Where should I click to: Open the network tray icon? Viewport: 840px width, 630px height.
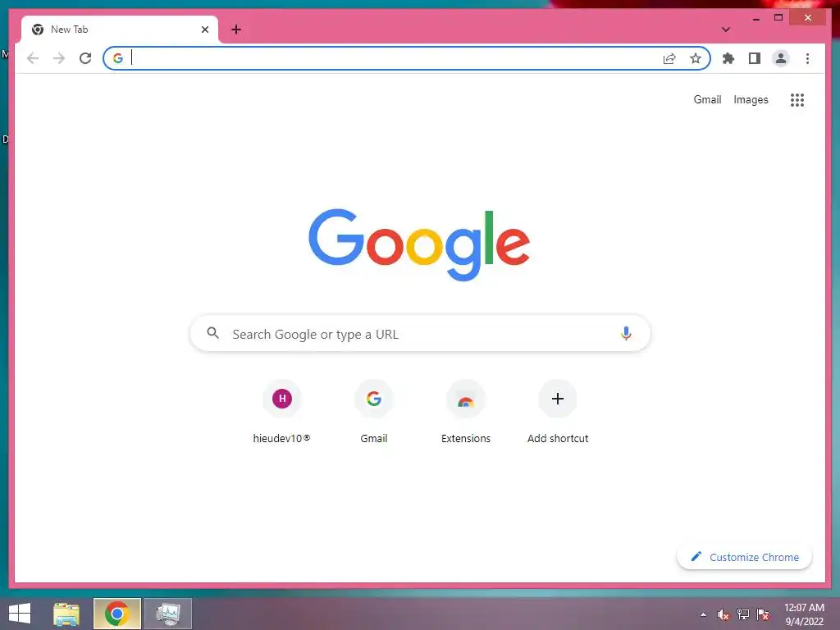[743, 614]
